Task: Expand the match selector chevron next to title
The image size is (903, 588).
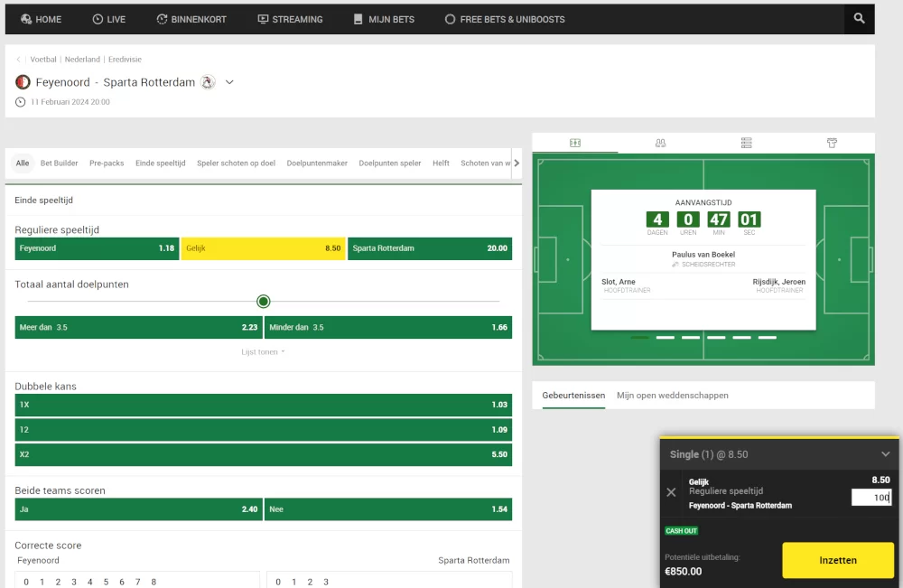Action: click(229, 82)
